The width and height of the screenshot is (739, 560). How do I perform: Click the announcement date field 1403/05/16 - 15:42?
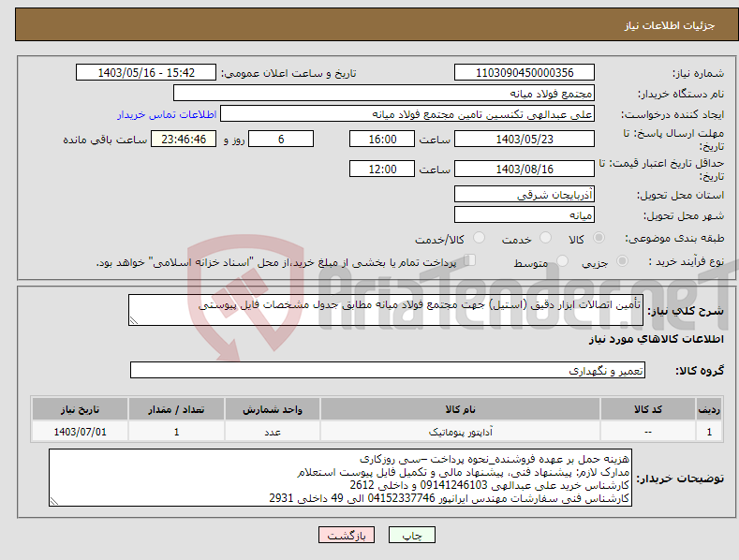[146, 73]
